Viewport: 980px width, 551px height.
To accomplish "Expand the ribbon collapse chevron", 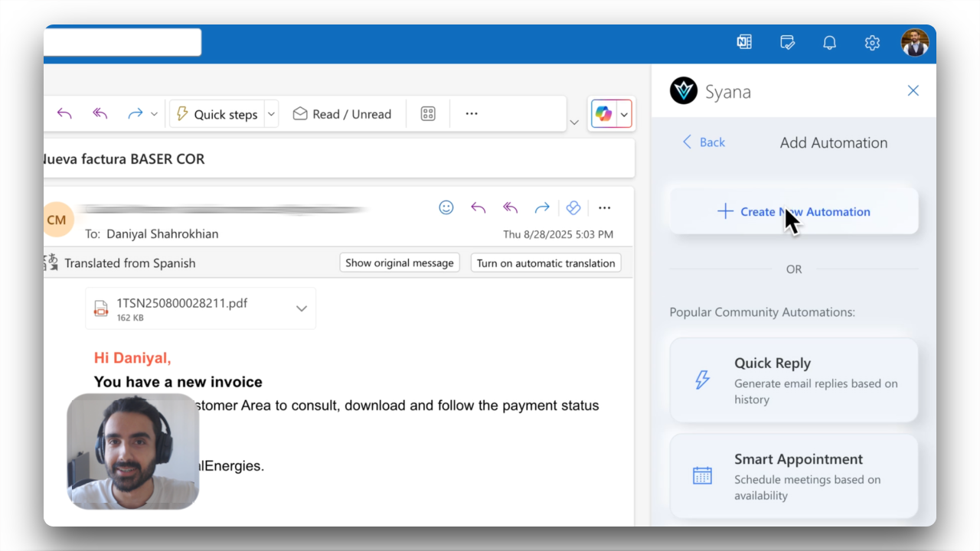I will pos(574,122).
